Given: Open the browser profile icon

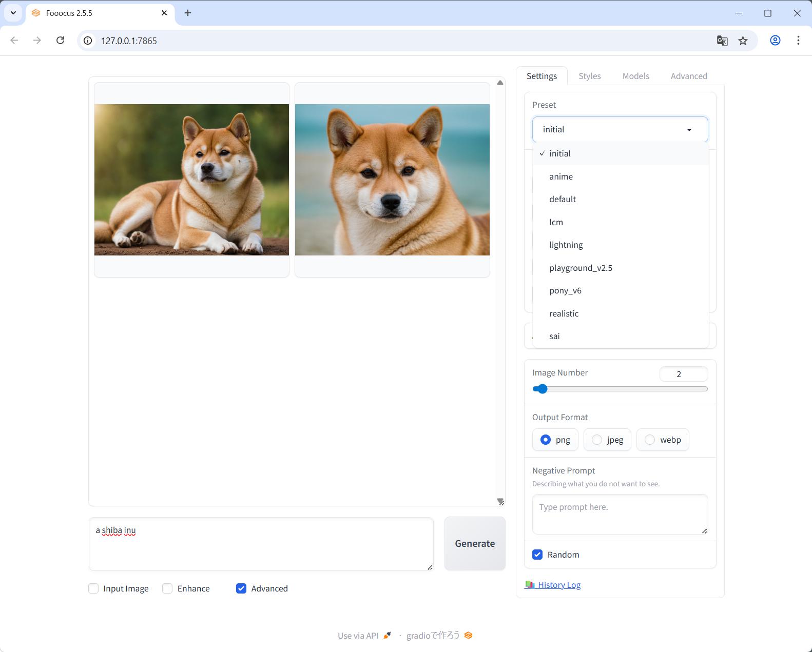Looking at the screenshot, I should pos(775,41).
